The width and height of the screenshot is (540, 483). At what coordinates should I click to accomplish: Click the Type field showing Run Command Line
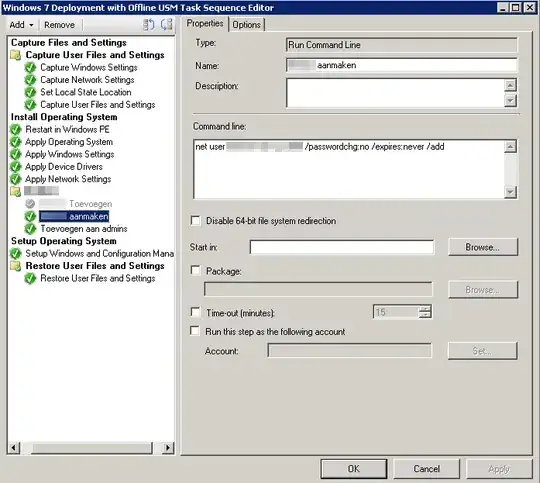(x=402, y=45)
